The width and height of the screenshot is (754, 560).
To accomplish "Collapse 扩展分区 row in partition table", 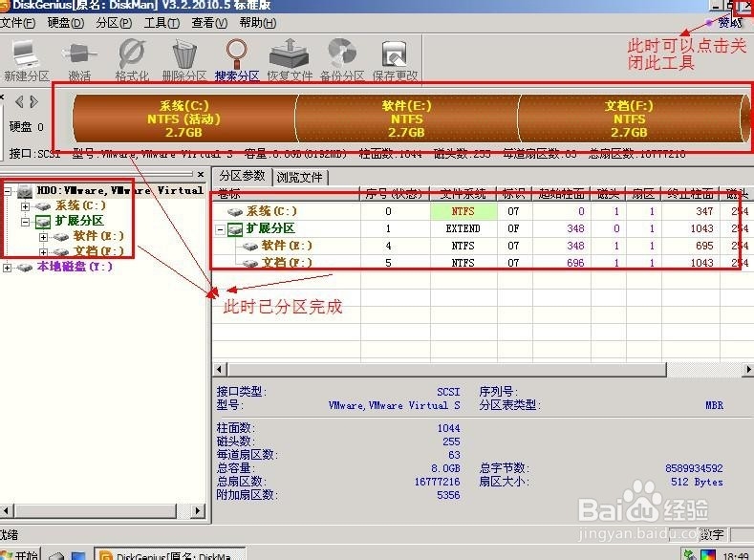I will click(x=220, y=229).
